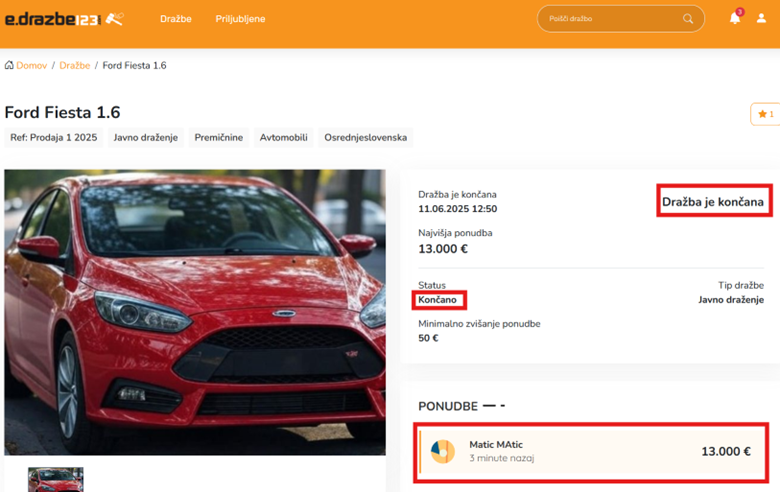Click the Matic MAtic 13.000 € bid row
This screenshot has width=780, height=492.
(x=590, y=452)
